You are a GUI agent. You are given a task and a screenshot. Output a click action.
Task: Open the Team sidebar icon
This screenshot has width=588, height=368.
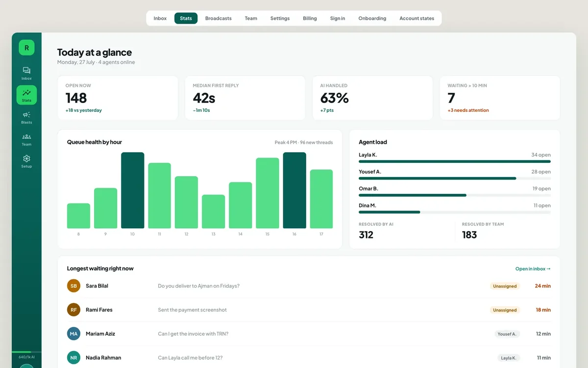click(26, 139)
